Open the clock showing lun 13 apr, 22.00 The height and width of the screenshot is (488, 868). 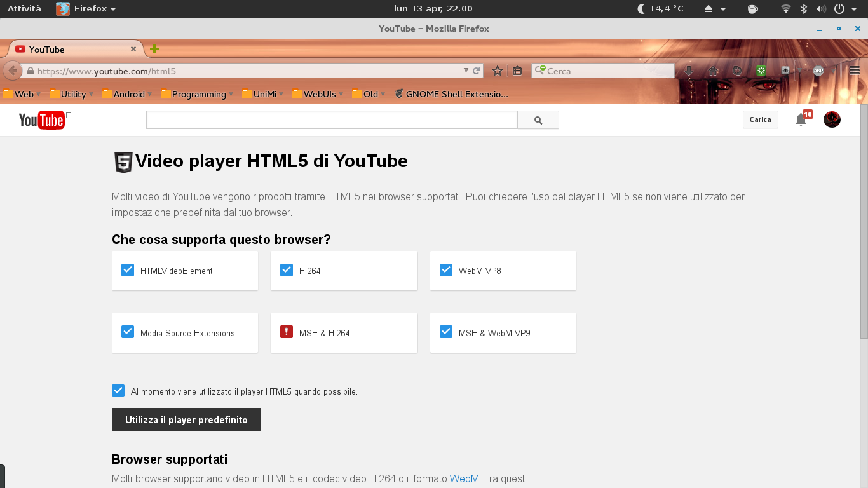[433, 9]
